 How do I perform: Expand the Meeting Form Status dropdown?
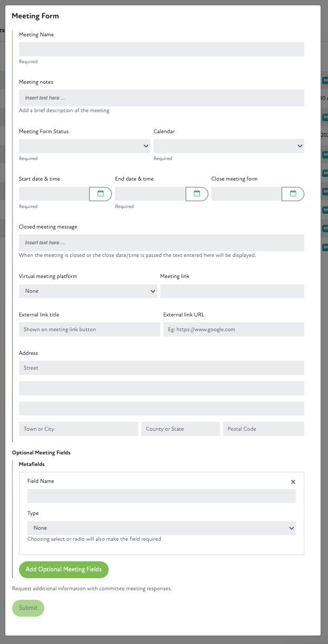coord(84,146)
